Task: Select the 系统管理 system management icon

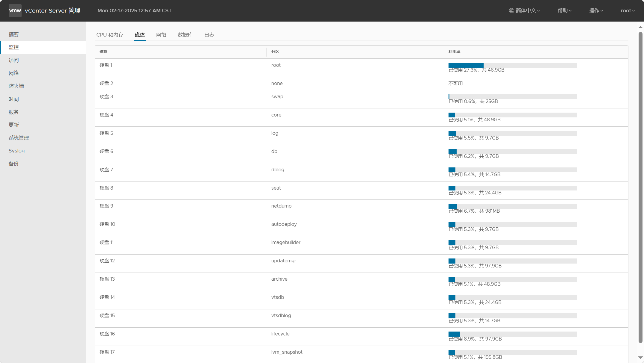Action: 19,137
